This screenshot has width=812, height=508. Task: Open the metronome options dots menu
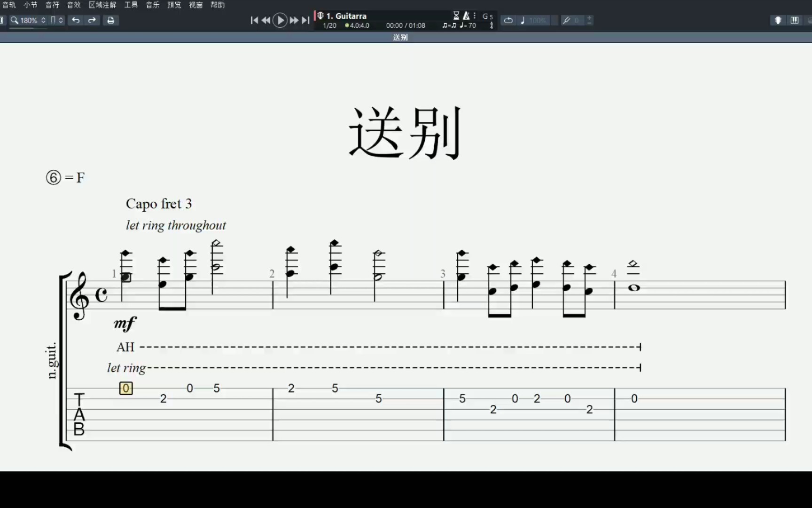tap(475, 16)
